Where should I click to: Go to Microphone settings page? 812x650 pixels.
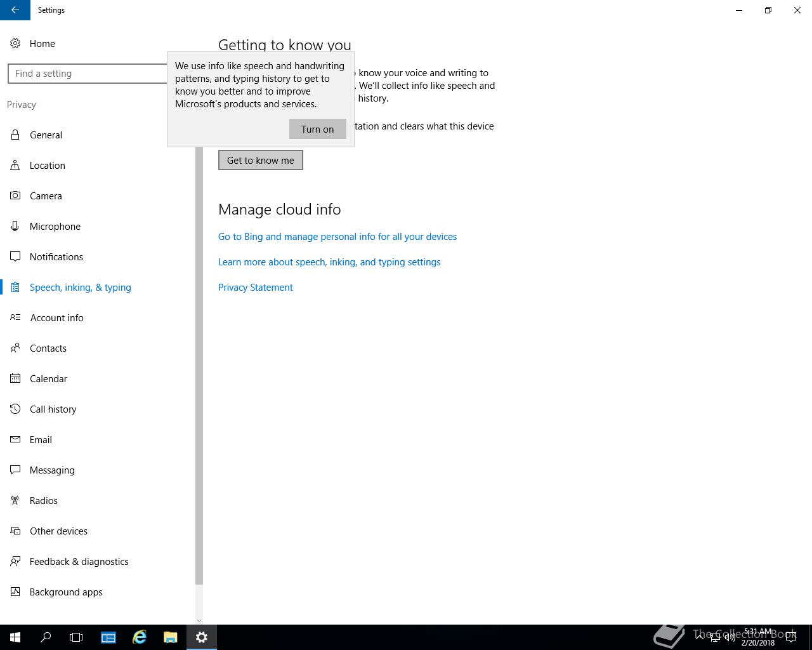98,226
